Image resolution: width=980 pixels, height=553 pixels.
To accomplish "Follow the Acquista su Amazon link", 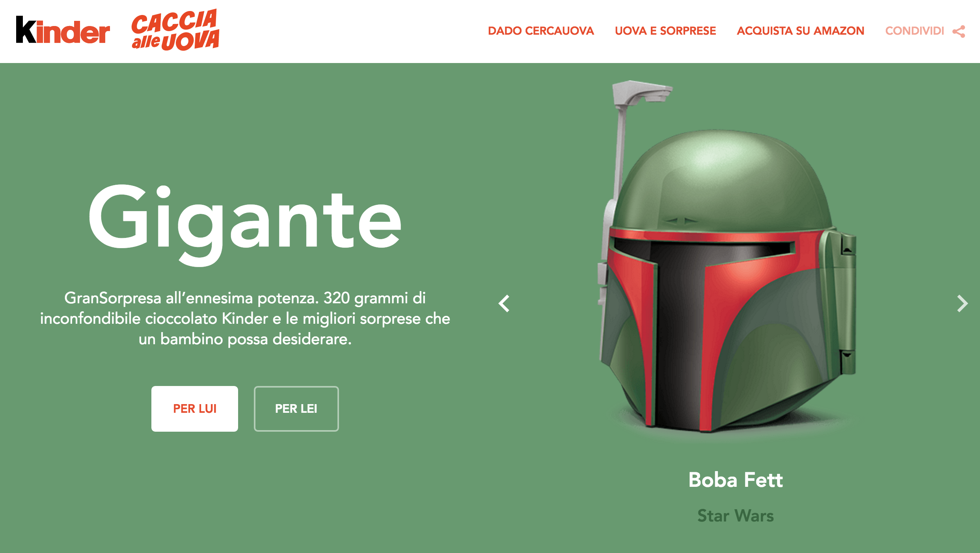I will [x=800, y=31].
